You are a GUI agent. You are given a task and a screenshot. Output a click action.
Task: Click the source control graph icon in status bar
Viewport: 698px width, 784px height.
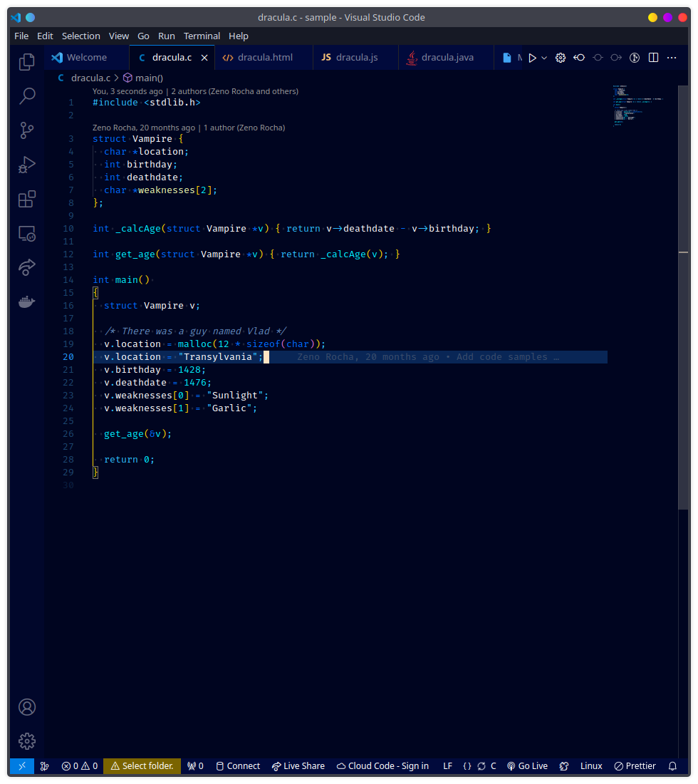click(x=44, y=766)
